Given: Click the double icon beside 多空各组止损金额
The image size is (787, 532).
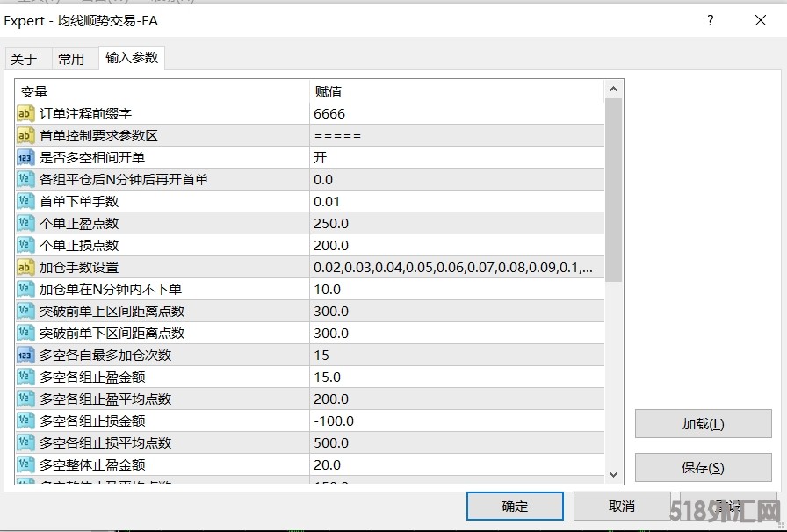Looking at the screenshot, I should click(x=25, y=421).
